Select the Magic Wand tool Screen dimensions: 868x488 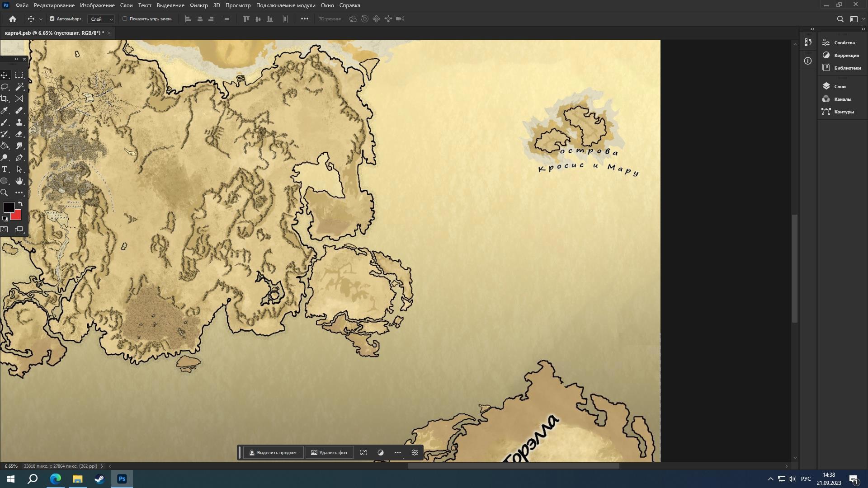19,87
